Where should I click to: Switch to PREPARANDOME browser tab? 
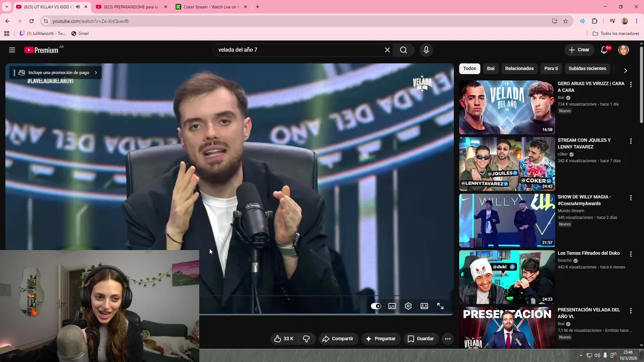pyautogui.click(x=131, y=7)
